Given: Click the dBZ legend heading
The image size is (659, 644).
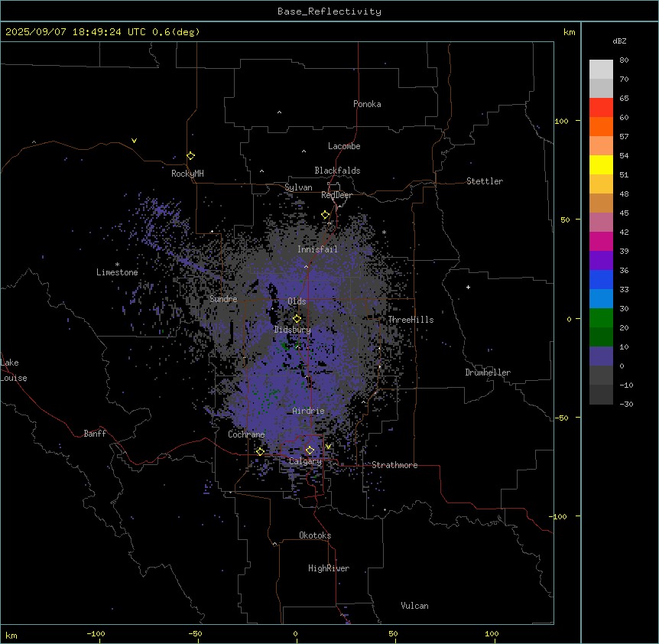Looking at the screenshot, I should coord(619,41).
